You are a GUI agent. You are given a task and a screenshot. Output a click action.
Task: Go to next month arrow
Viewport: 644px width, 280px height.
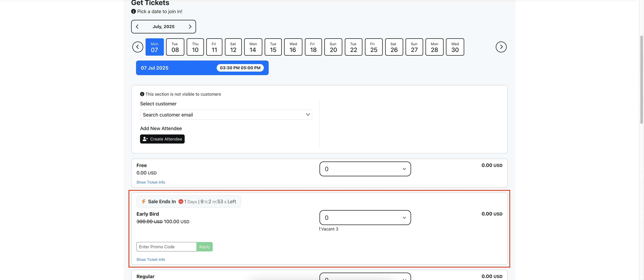pyautogui.click(x=190, y=27)
